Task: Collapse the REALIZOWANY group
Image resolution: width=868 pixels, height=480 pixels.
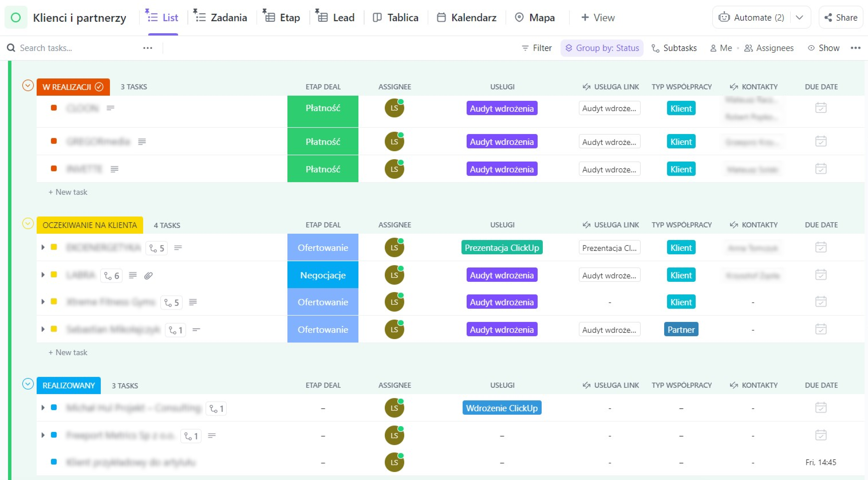Action: point(28,384)
